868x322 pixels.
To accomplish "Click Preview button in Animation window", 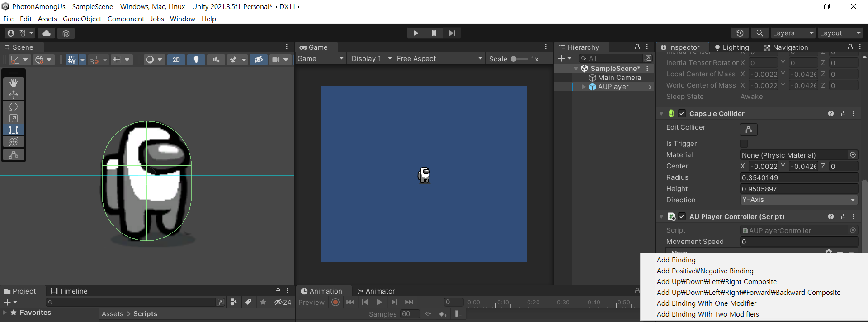I will (311, 303).
